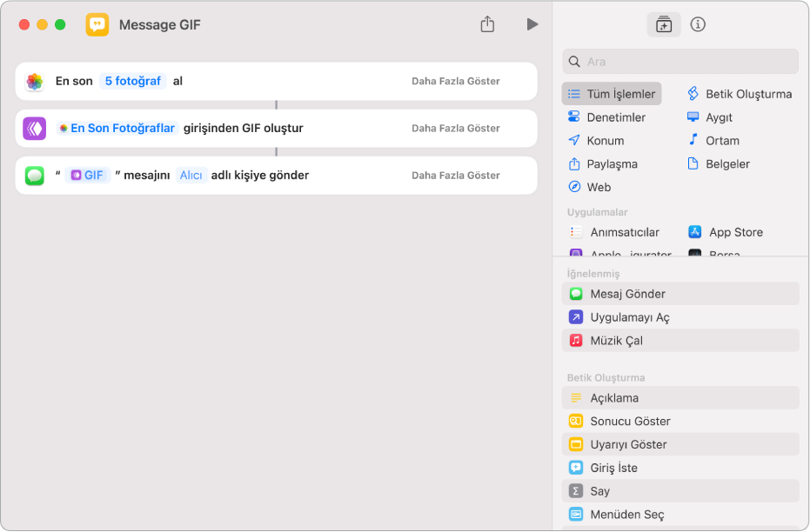Add pinned Mesaj Gönder action
Image resolution: width=810 pixels, height=532 pixels.
[680, 294]
